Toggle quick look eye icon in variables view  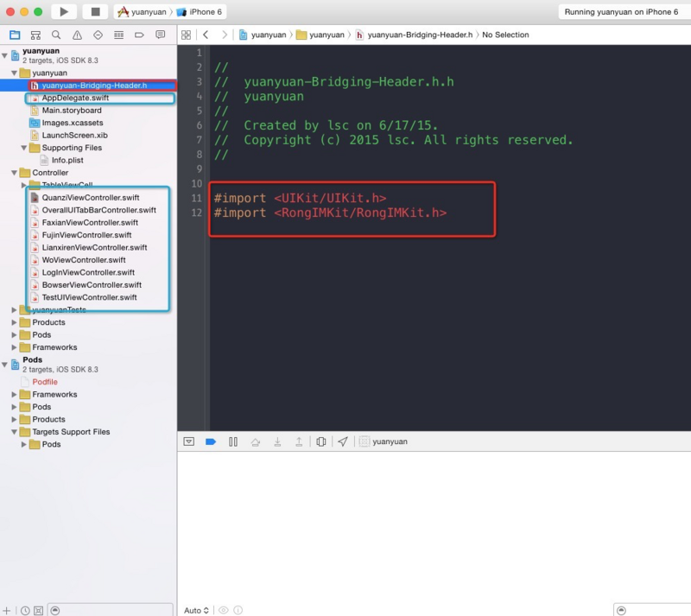(x=224, y=610)
